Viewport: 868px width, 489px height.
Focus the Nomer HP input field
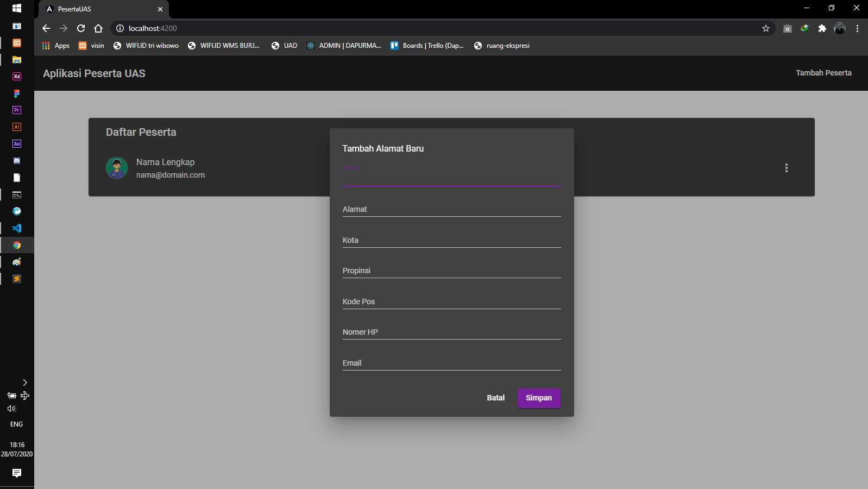point(451,332)
